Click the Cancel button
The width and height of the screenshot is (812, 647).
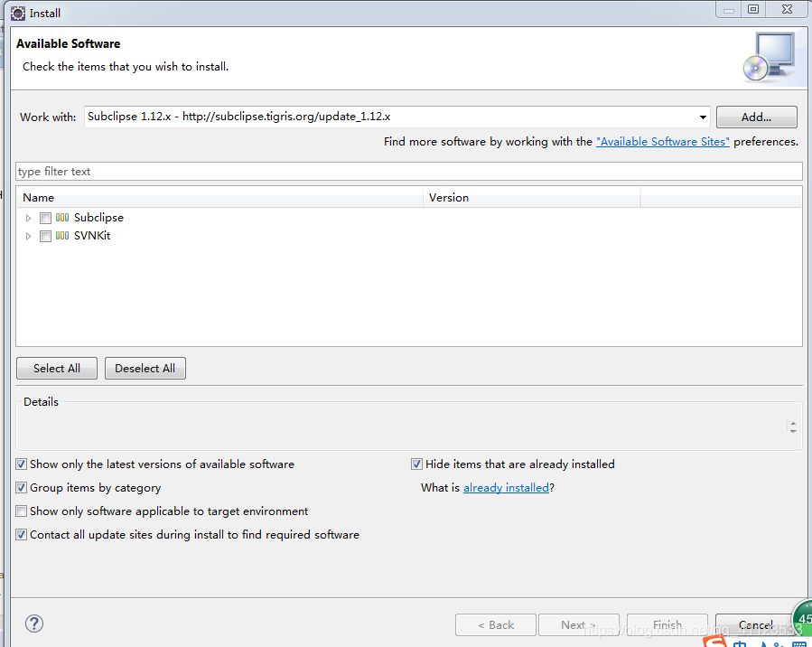click(x=755, y=624)
